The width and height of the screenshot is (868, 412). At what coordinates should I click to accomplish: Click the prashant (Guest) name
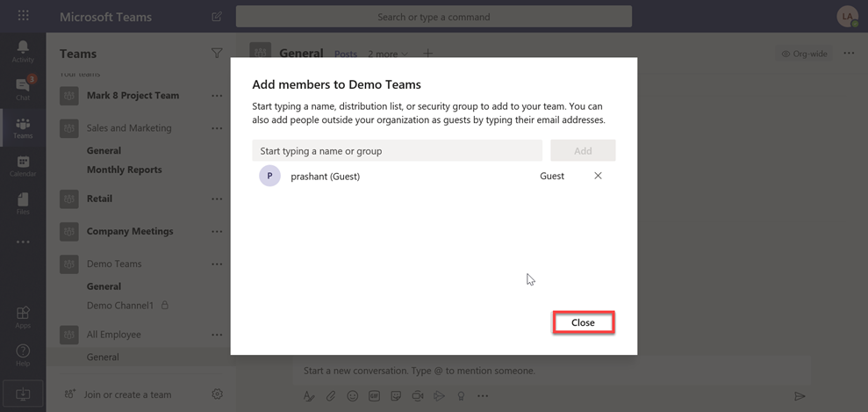point(326,176)
